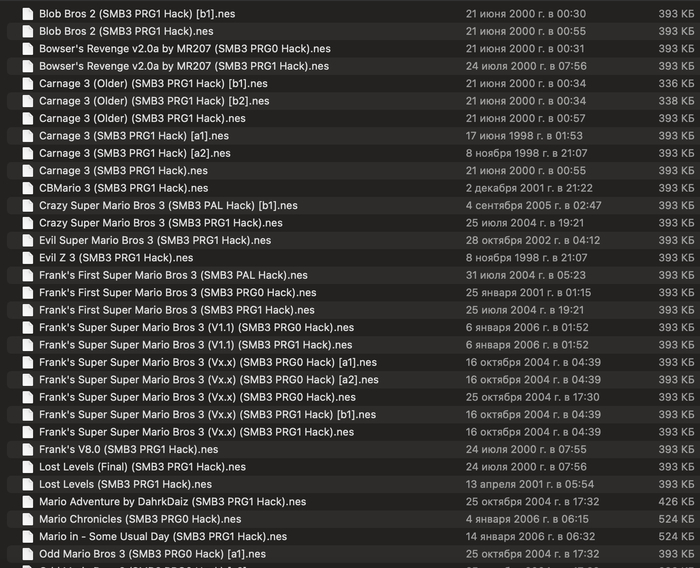Viewport: 700px width, 568px height.
Task: Select Crazy Super Mario Bros 3 PAL Hack [b1]
Action: 353,205
